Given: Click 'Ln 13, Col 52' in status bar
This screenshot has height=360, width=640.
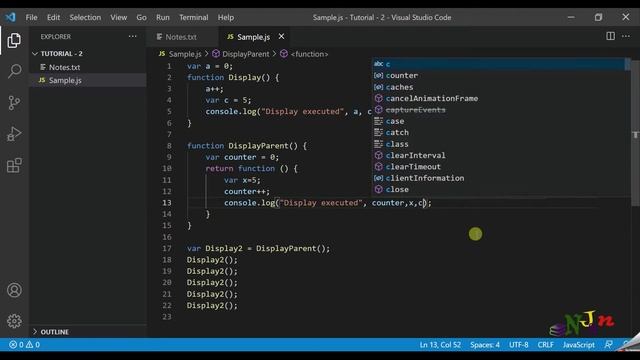Looking at the screenshot, I should 440,344.
